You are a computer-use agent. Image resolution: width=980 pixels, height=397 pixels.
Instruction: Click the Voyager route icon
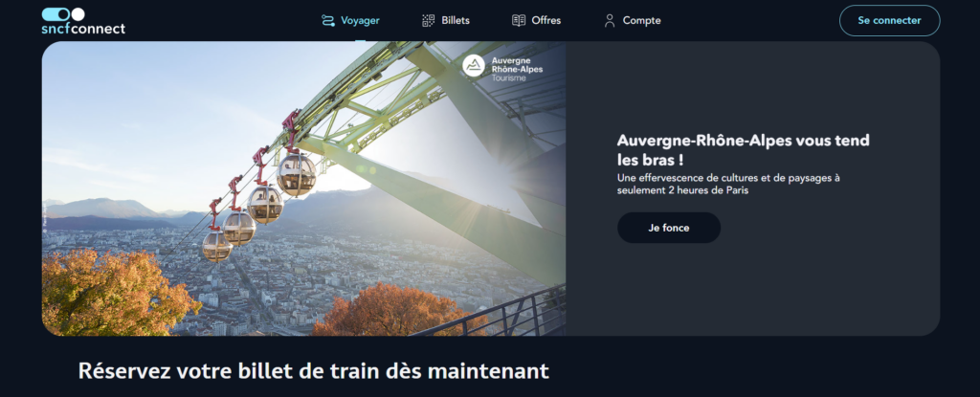click(328, 21)
